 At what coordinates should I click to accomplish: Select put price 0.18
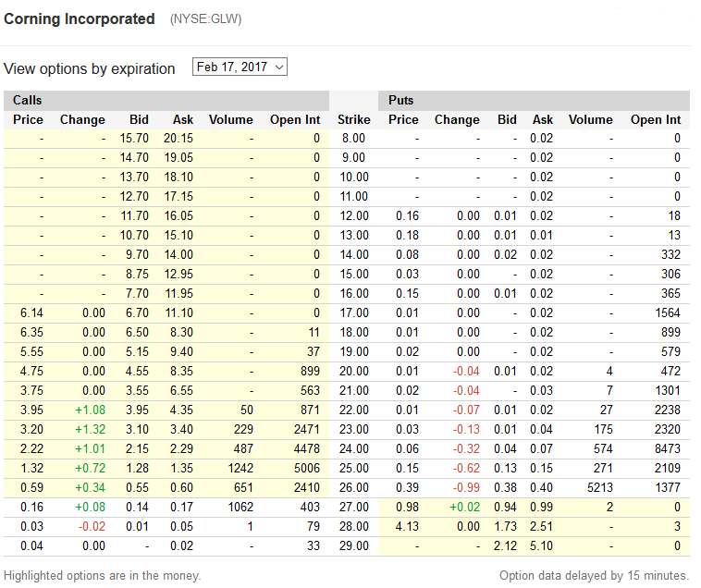(407, 236)
